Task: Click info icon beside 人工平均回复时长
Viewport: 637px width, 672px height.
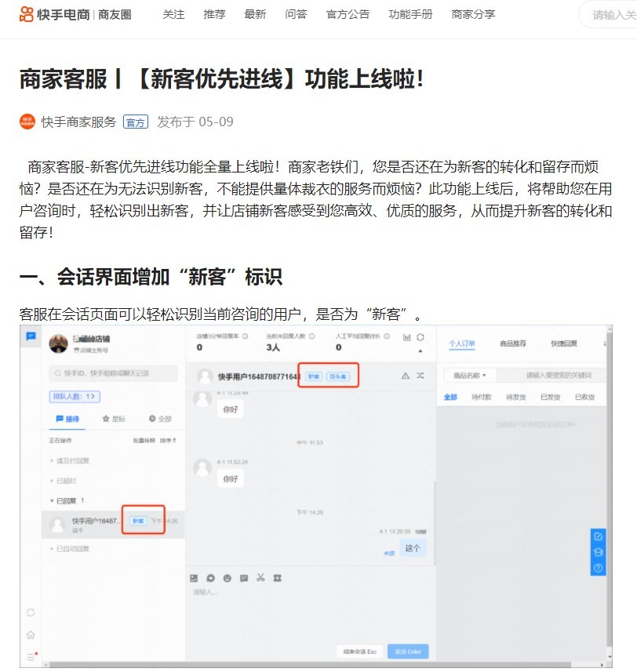Action: tap(387, 336)
